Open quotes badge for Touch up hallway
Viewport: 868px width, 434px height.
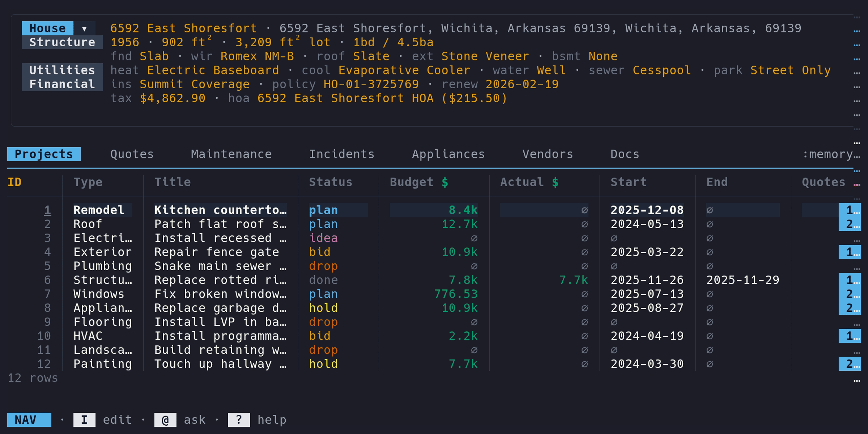coord(849,364)
